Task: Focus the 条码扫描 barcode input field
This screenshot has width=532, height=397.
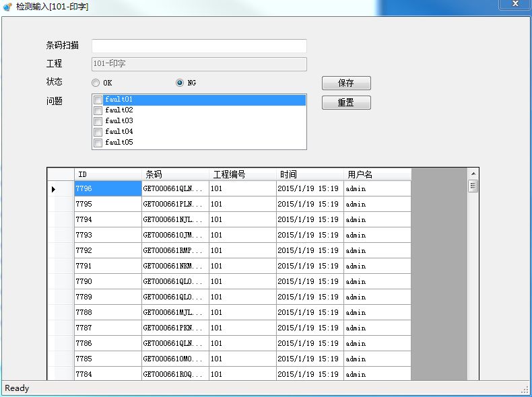Action: point(199,46)
